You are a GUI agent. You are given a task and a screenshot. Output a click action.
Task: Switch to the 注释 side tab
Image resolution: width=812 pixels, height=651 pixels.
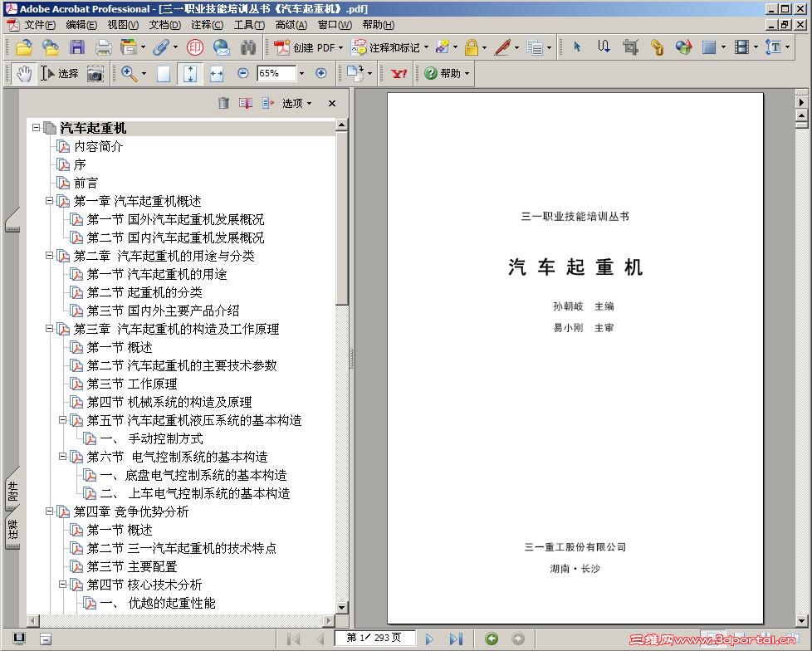coord(12,529)
